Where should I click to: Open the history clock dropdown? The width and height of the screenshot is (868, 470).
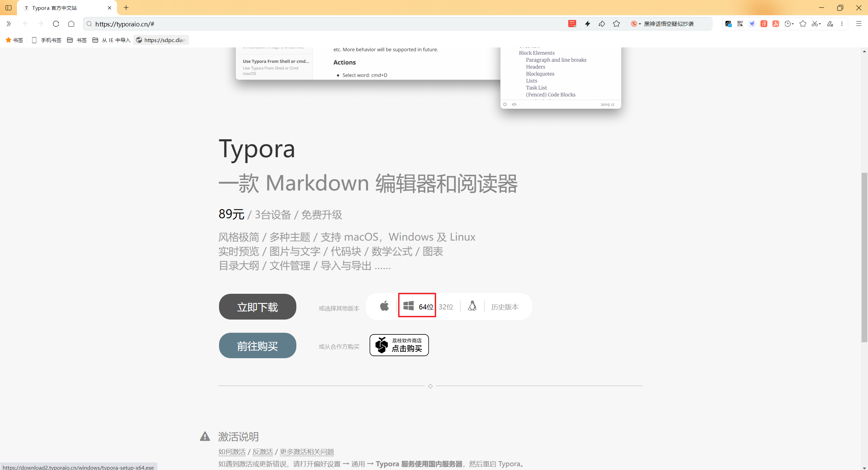click(789, 24)
